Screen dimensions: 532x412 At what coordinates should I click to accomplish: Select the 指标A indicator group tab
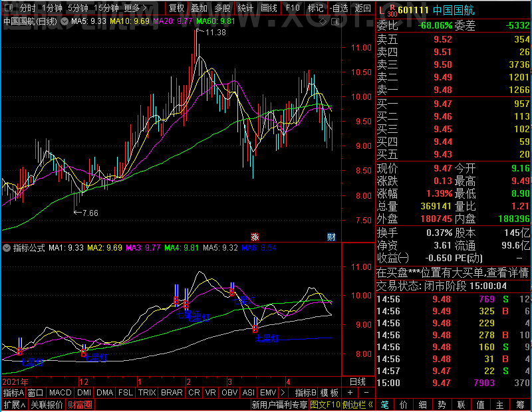pyautogui.click(x=13, y=393)
